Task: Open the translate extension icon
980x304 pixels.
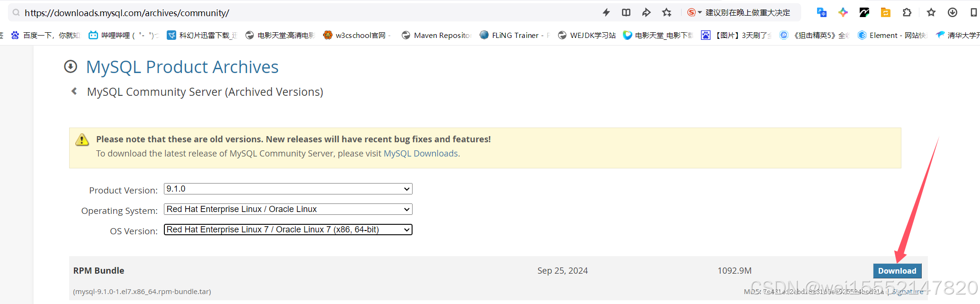Action: tap(822, 13)
